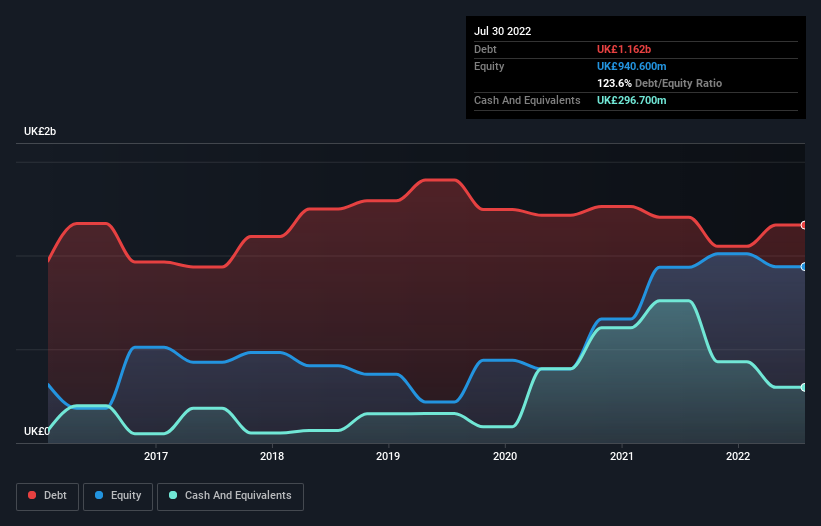The image size is (821, 526).
Task: Click the 2021 x-axis label
Action: coord(622,456)
